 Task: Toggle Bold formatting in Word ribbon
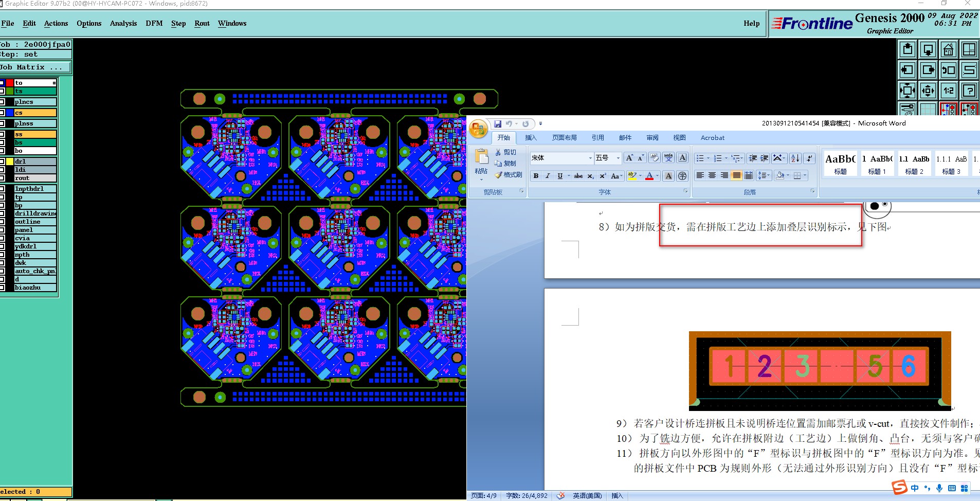tap(536, 176)
